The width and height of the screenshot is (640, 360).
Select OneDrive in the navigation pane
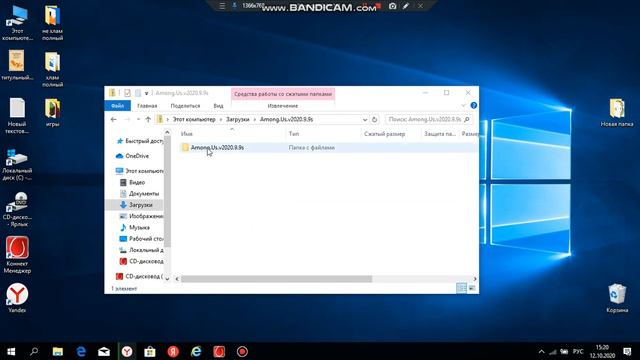pos(133,156)
